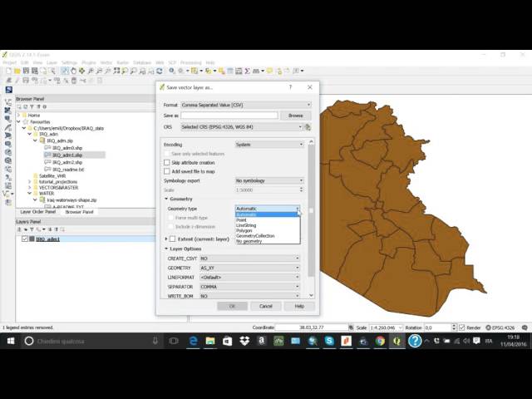Screen dimensions: 532x399
Task: Click remove layer icon in Layers Panel toolbar
Action: [62, 229]
